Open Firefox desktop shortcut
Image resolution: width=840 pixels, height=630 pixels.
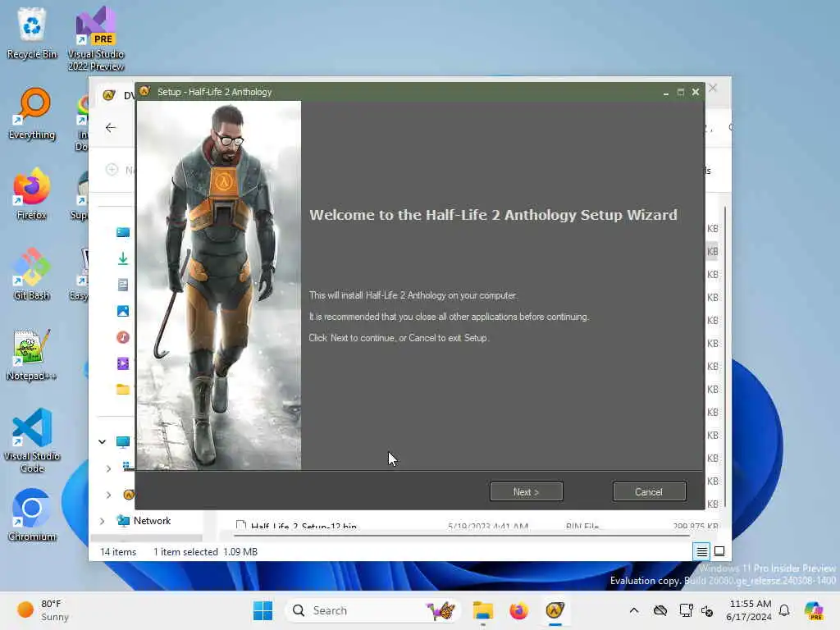click(32, 194)
